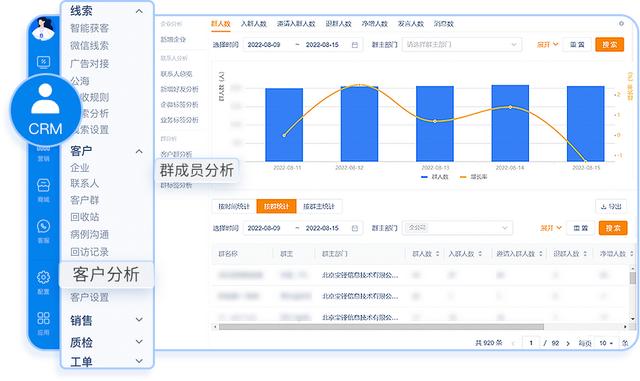Select the highlighted CRM module circle
The height and width of the screenshot is (381, 640).
pos(45,110)
